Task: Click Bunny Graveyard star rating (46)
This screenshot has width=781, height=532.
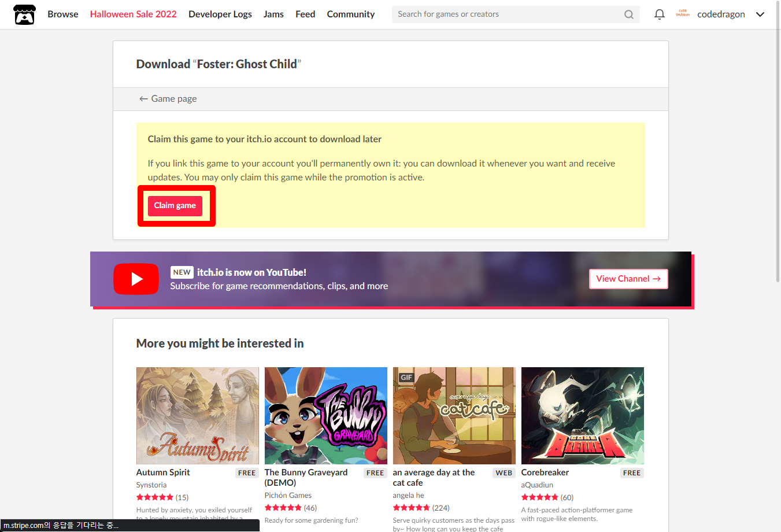Action: pos(291,508)
